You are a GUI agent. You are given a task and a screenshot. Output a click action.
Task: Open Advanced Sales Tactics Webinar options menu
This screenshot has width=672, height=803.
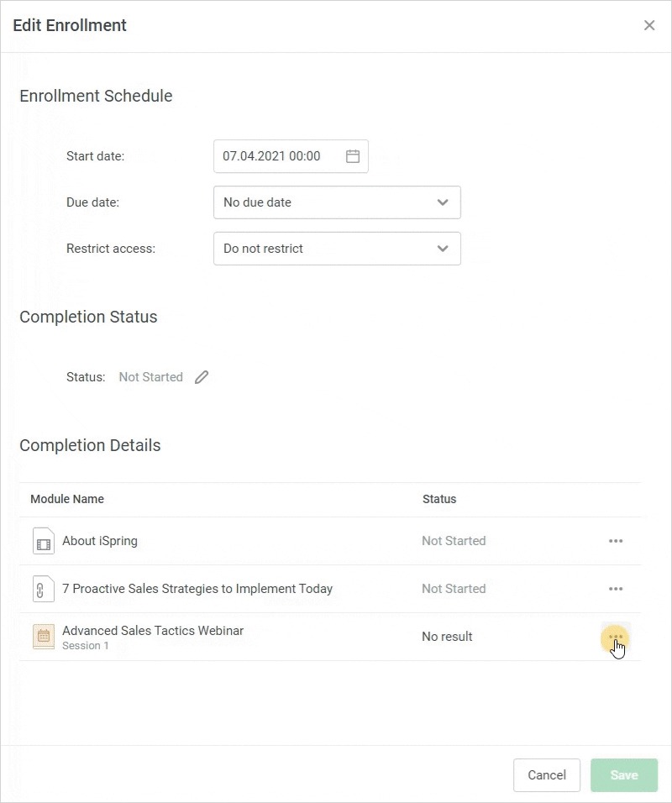(616, 637)
